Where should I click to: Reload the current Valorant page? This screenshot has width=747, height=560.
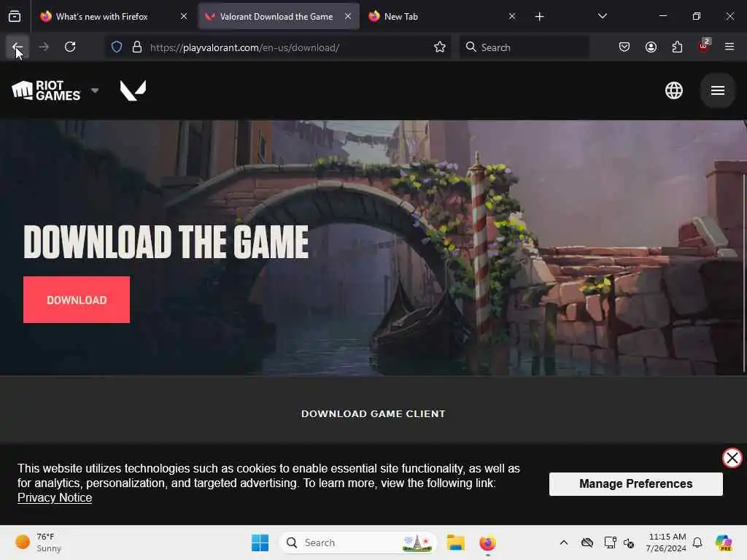pos(70,47)
